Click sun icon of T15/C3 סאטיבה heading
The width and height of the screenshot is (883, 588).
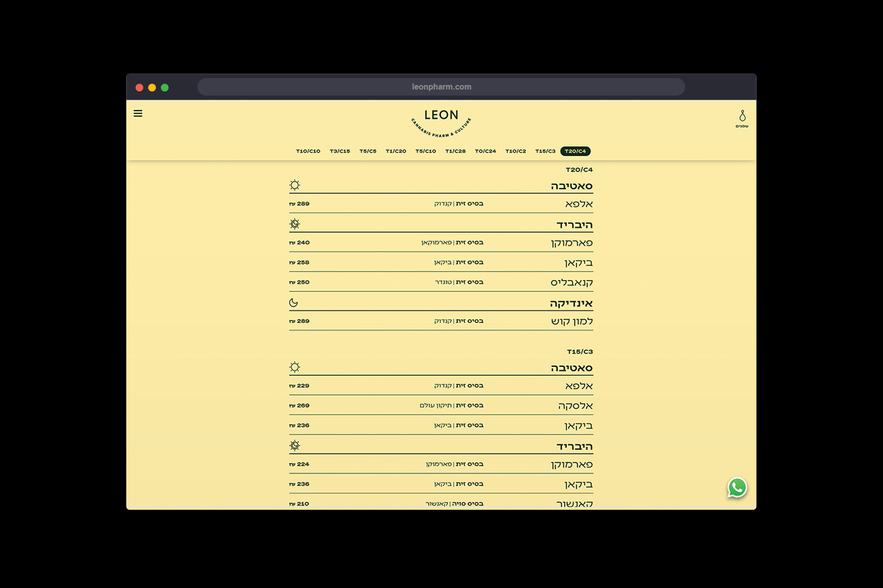tap(295, 367)
